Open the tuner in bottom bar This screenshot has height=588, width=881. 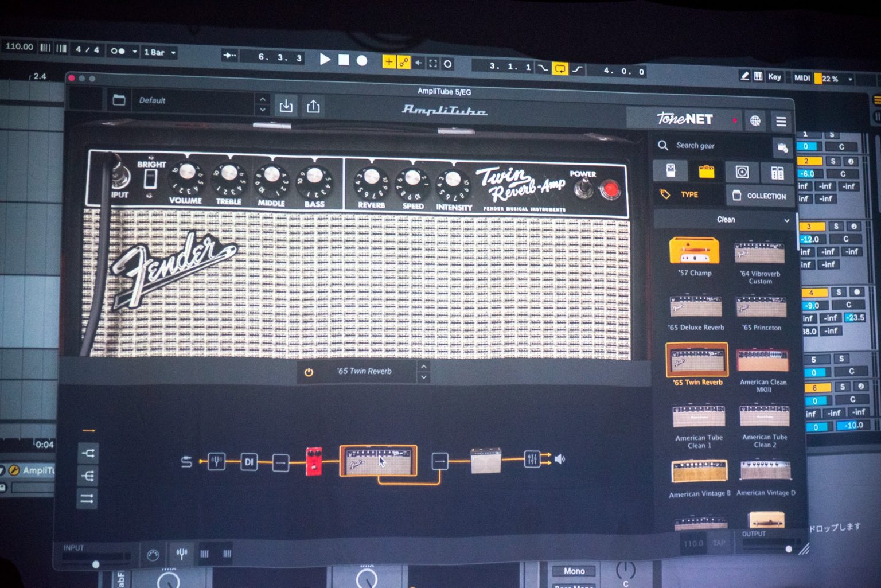(x=181, y=554)
